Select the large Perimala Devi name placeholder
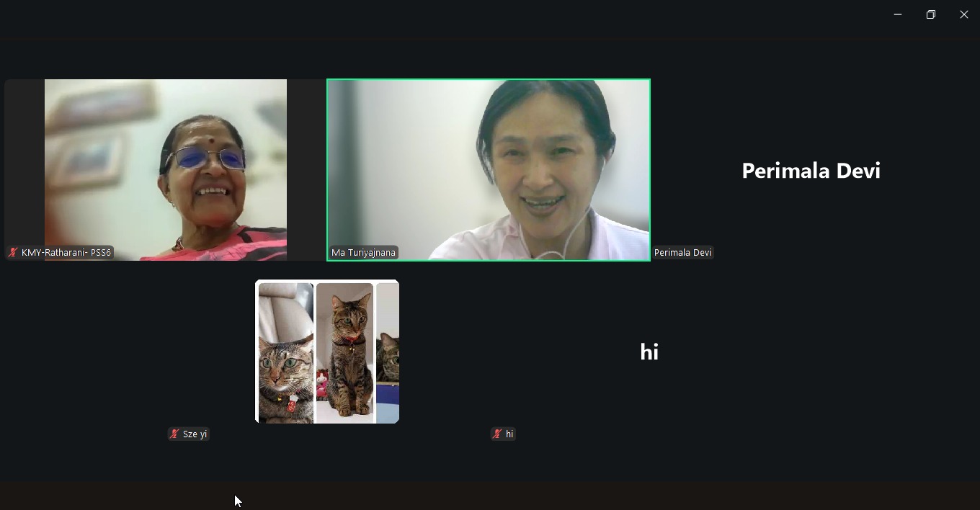Image resolution: width=980 pixels, height=510 pixels. (811, 171)
